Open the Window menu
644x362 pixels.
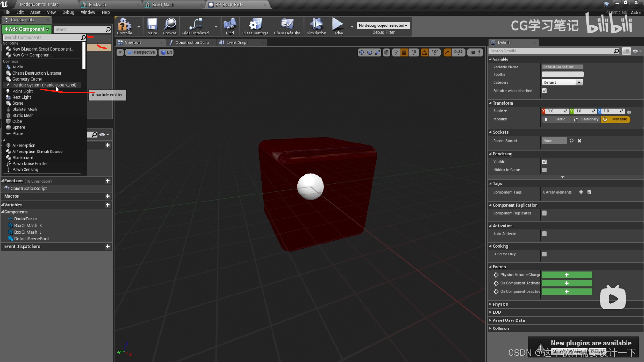(88, 12)
